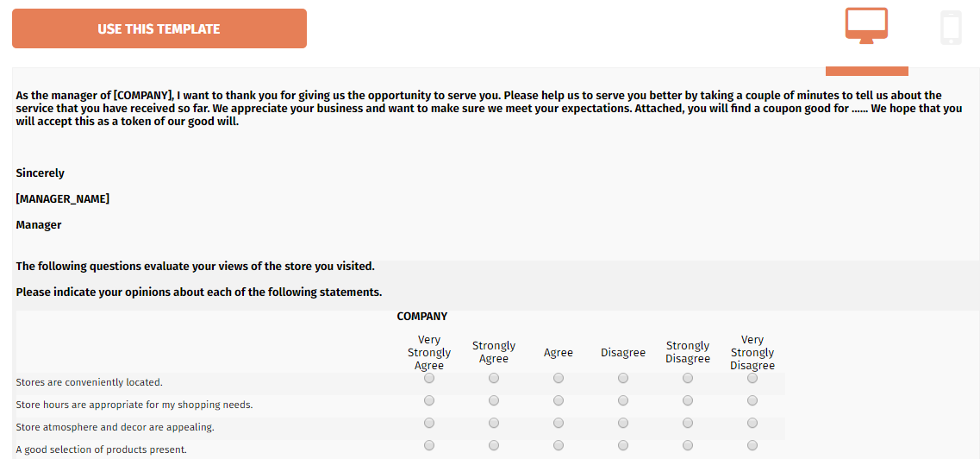Screen dimensions: 980x459
Task: Choose Disagree for stores conveniently located
Action: click(x=623, y=379)
